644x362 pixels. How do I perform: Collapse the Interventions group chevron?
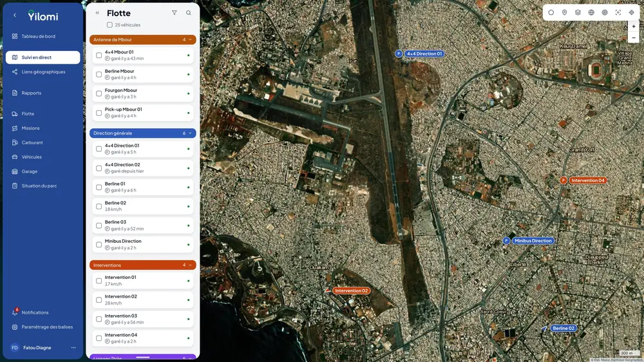click(190, 265)
